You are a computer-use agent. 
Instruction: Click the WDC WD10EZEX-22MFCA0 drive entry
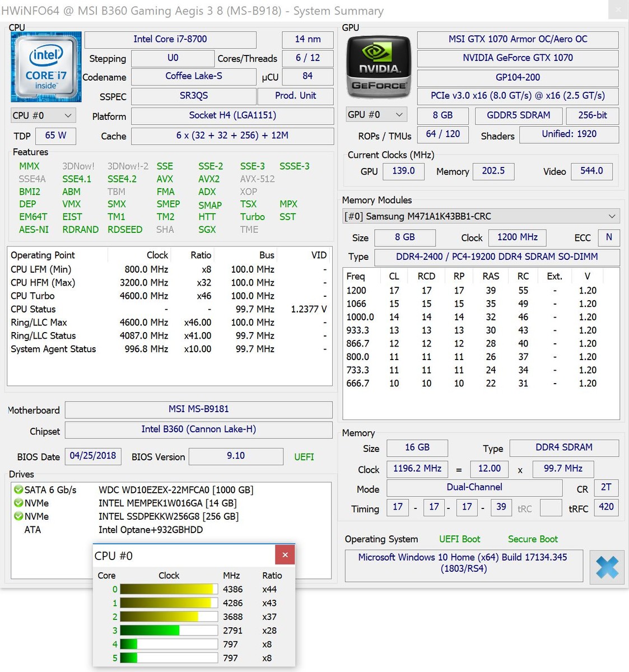[176, 490]
